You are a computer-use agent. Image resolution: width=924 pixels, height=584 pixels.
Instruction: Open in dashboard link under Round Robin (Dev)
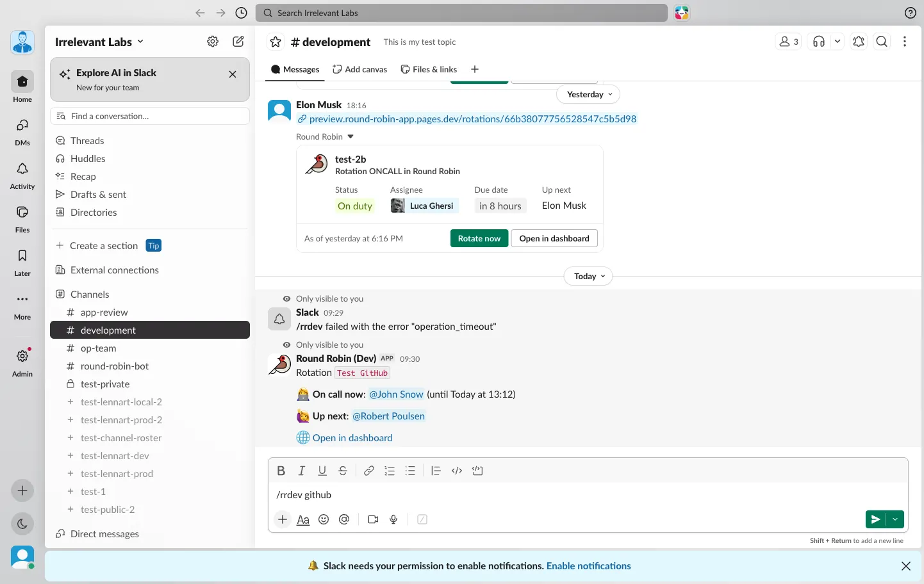(352, 437)
